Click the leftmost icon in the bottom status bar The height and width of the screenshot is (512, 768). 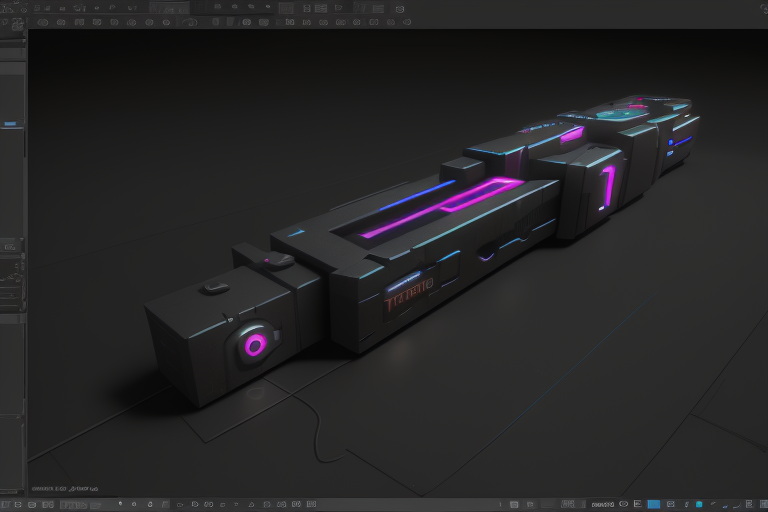coord(7,505)
